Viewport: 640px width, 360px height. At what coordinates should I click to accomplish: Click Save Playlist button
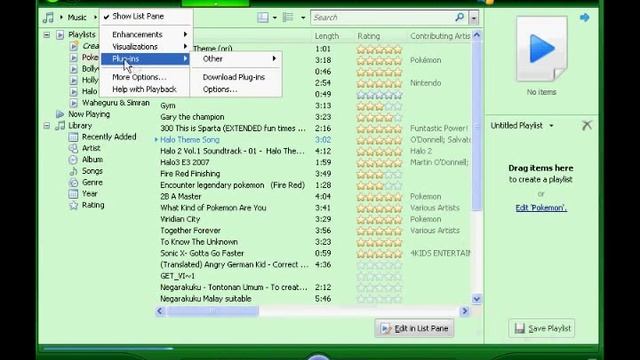(542, 328)
